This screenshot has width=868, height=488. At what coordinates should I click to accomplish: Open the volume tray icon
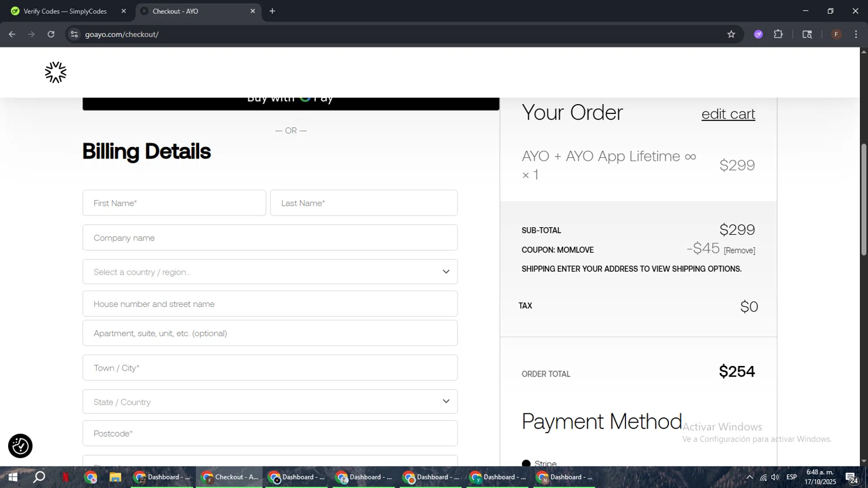775,477
